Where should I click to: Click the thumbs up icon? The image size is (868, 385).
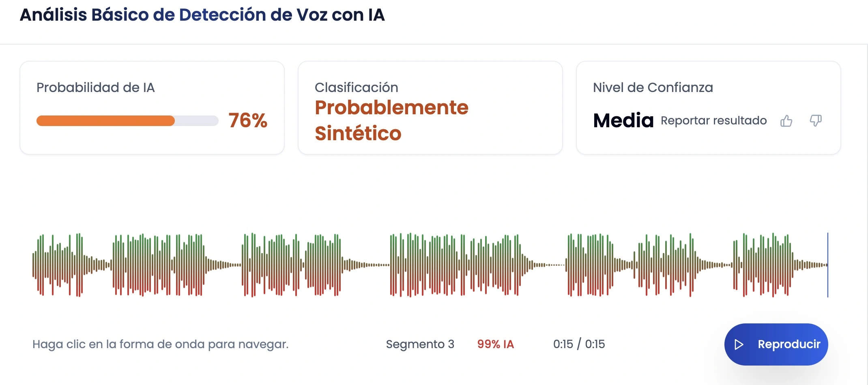pyautogui.click(x=786, y=121)
